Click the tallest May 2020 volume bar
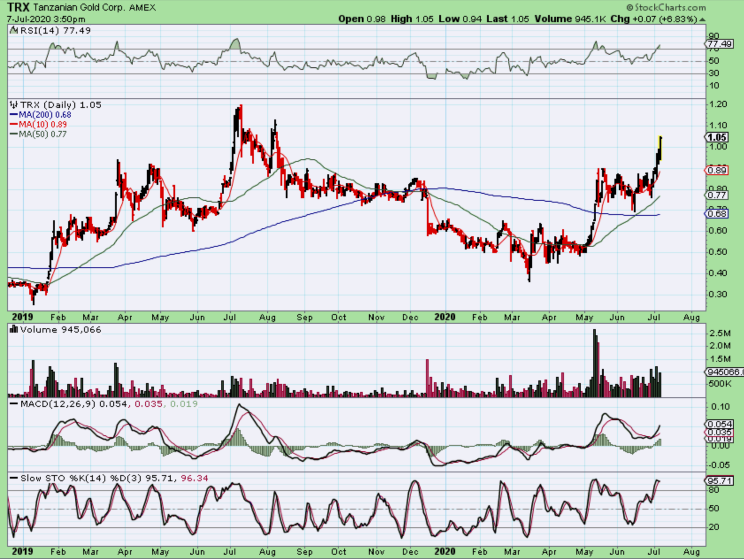Viewport: 744px width, 560px height. point(594,363)
